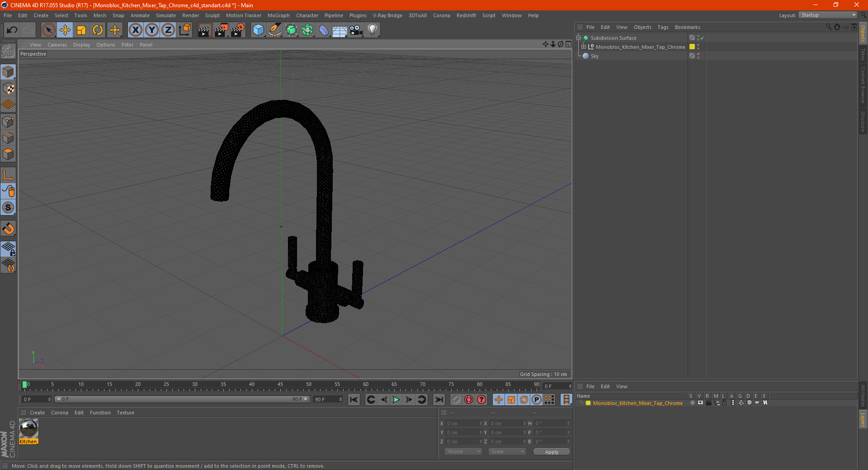Open the material manager Texture menu

125,413
